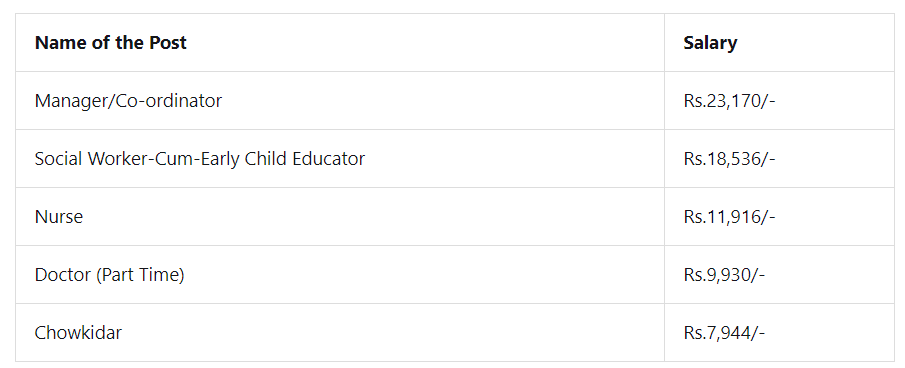
Task: Select the Rs.7,944/- salary value
Action: [x=724, y=333]
